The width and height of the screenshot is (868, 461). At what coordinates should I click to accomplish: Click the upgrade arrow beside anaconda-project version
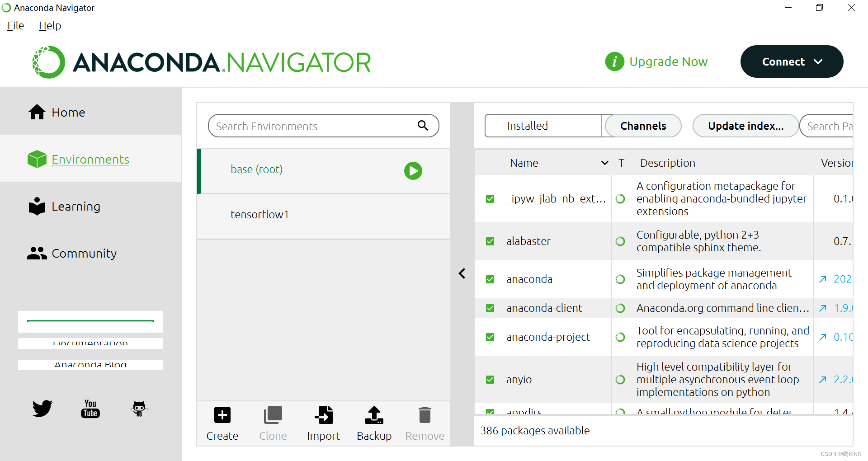tap(823, 337)
